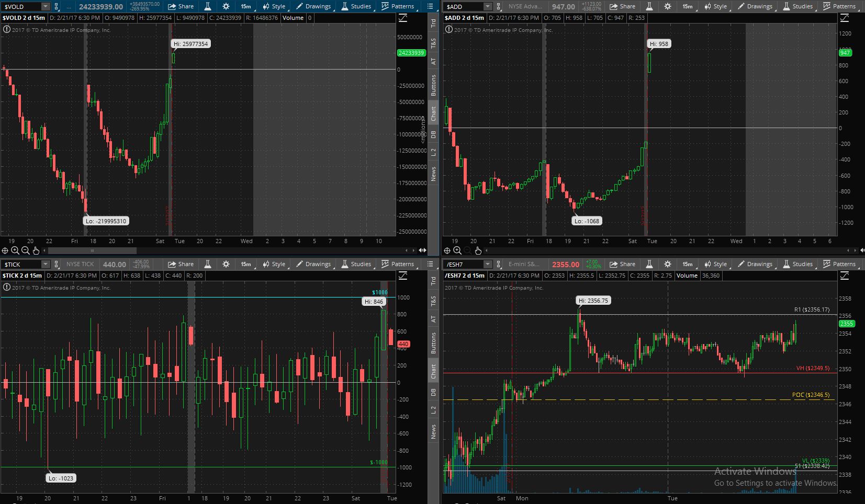865x504 pixels.
Task: Click the chart scale icon in $VOLD chart
Action: pyautogui.click(x=403, y=18)
